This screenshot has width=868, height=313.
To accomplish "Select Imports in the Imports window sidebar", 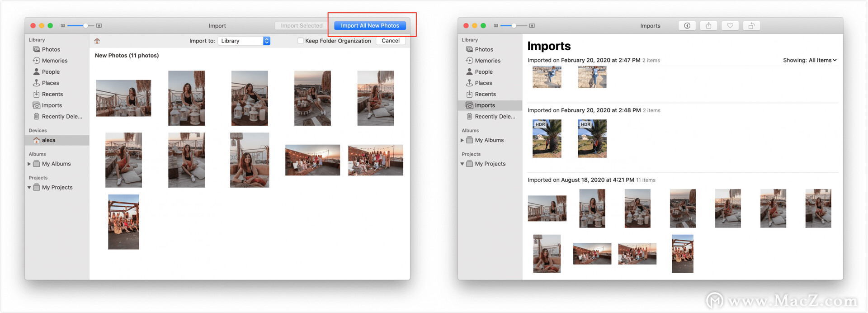I will (x=490, y=105).
